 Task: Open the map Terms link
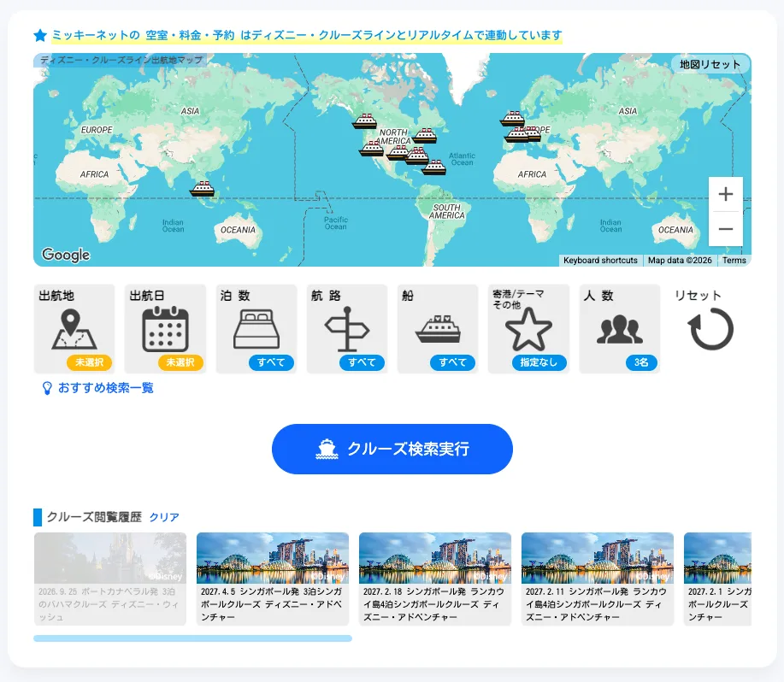(x=734, y=261)
